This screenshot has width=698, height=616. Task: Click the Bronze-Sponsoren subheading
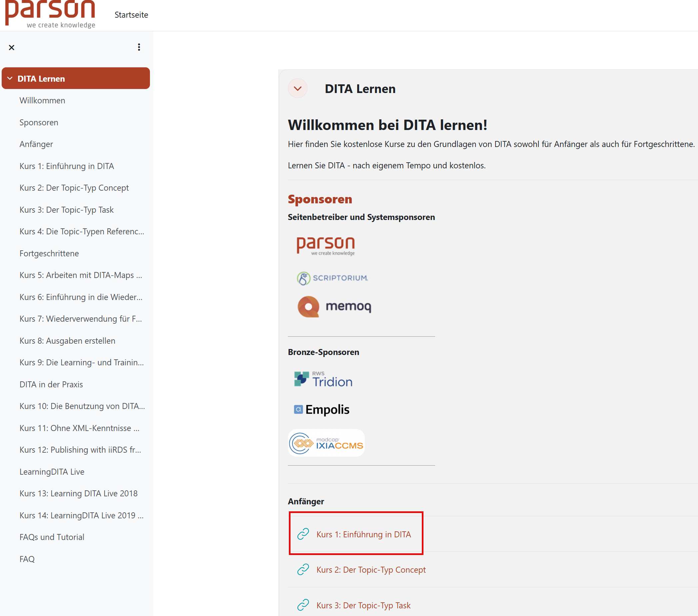(324, 352)
